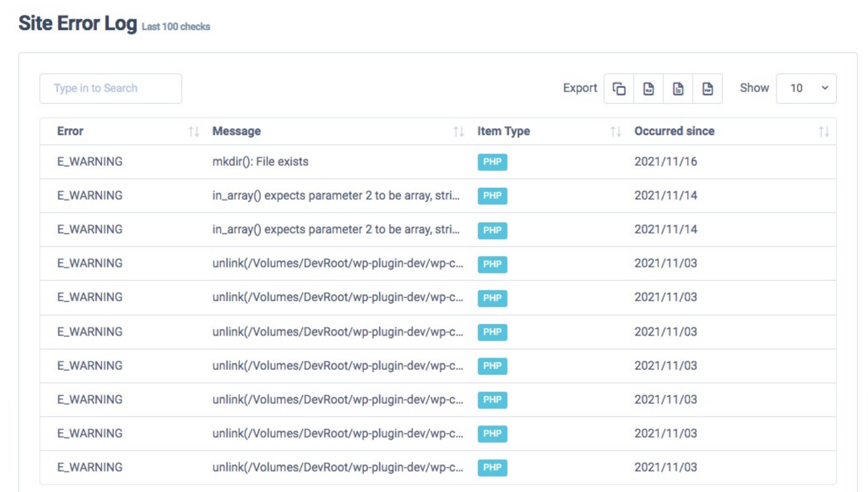Click the Export label
The height and width of the screenshot is (492, 868).
580,88
